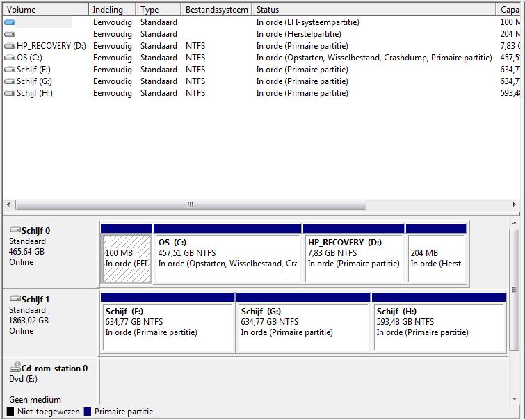Select the Schijf 0 disk icon
Screen dimensions: 525x420
[15, 230]
